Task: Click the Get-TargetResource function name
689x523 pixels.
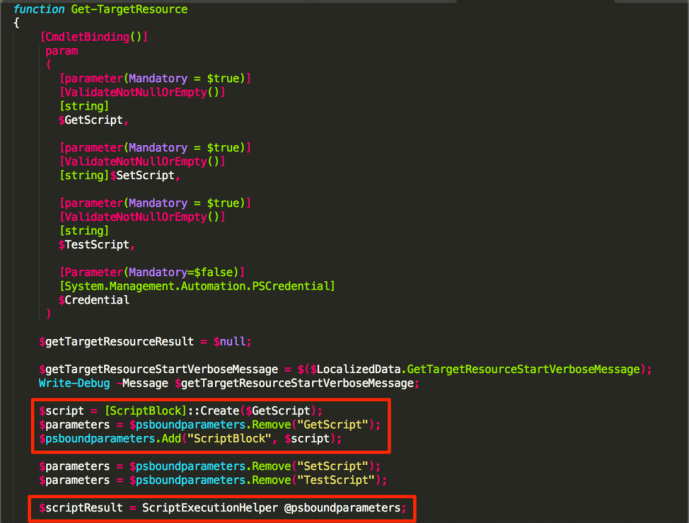Action: [x=130, y=9]
